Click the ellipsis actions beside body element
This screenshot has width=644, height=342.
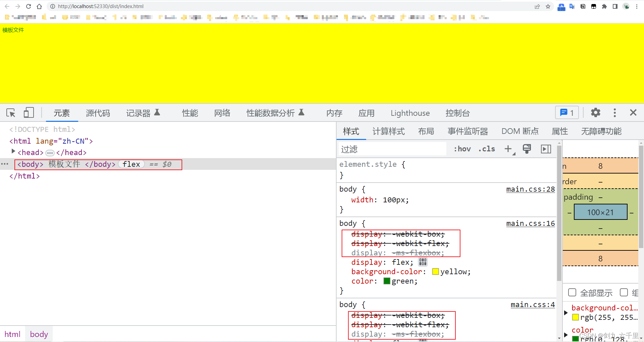click(x=5, y=164)
